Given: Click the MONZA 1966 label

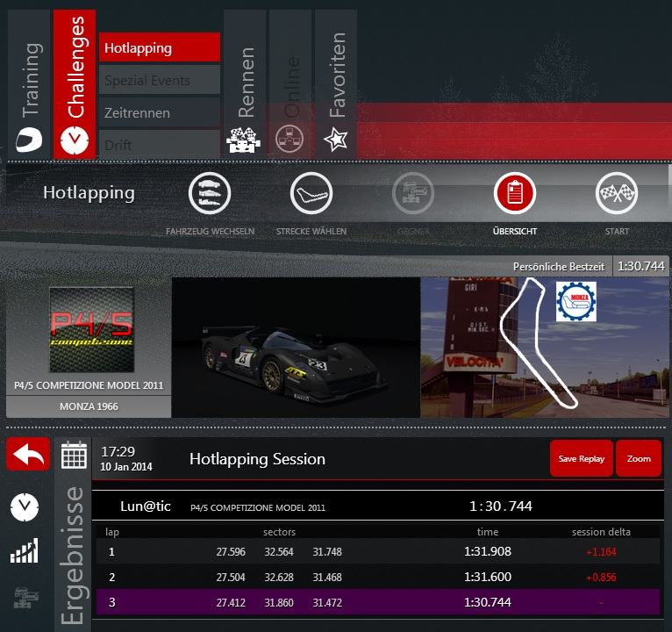Looking at the screenshot, I should tap(89, 406).
